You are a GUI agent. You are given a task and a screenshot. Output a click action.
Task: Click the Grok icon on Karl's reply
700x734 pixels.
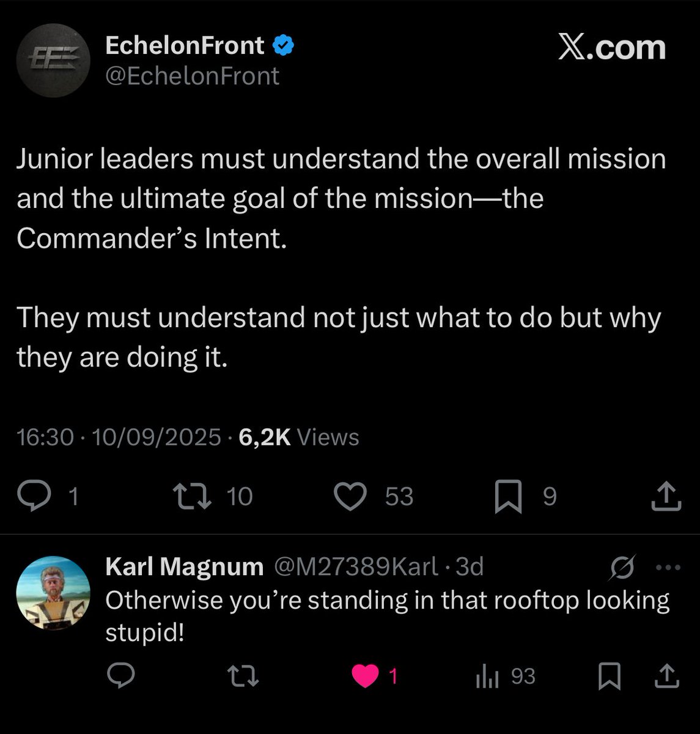(623, 567)
